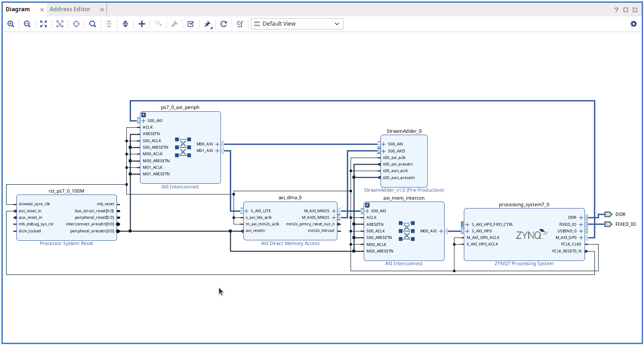Validate the design with the checkmark icon

190,24
